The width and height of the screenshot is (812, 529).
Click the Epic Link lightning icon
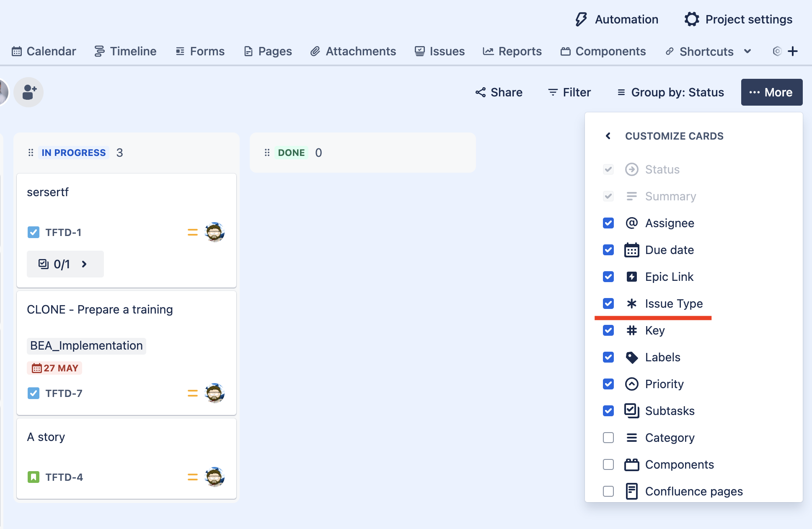click(631, 277)
